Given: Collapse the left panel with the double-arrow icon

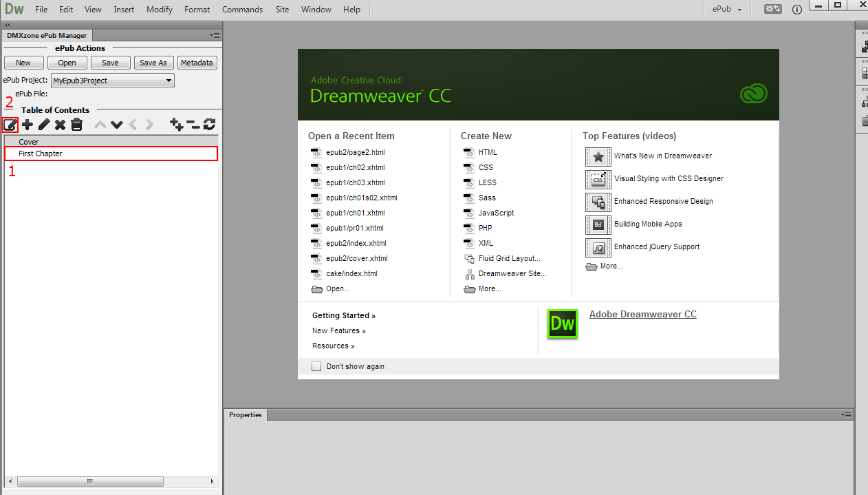Looking at the screenshot, I should tap(8, 25).
